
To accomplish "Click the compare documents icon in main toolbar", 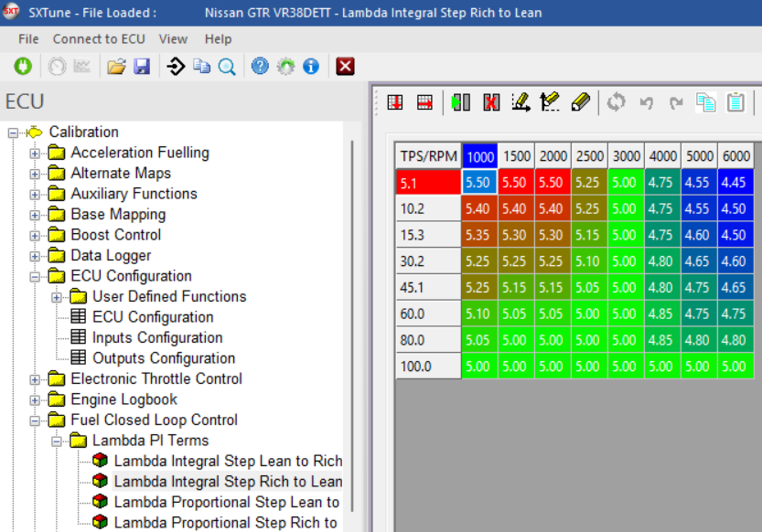I will [201, 66].
